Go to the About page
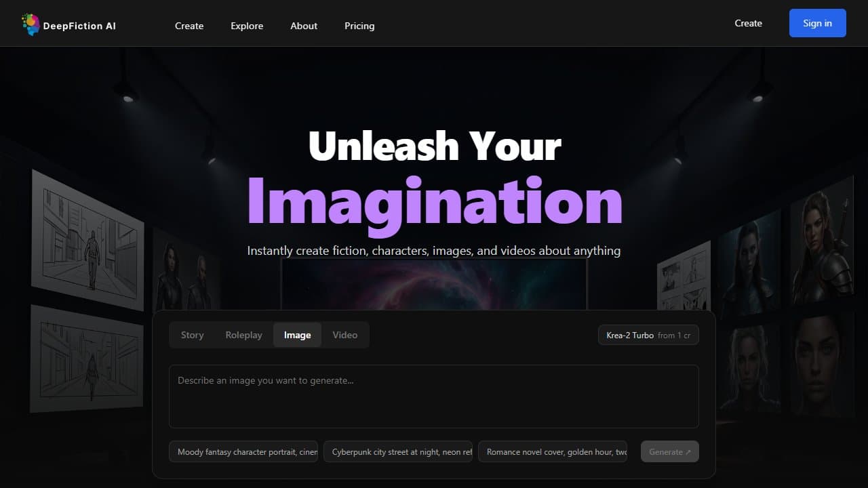Viewport: 868px width, 488px height. pos(304,26)
